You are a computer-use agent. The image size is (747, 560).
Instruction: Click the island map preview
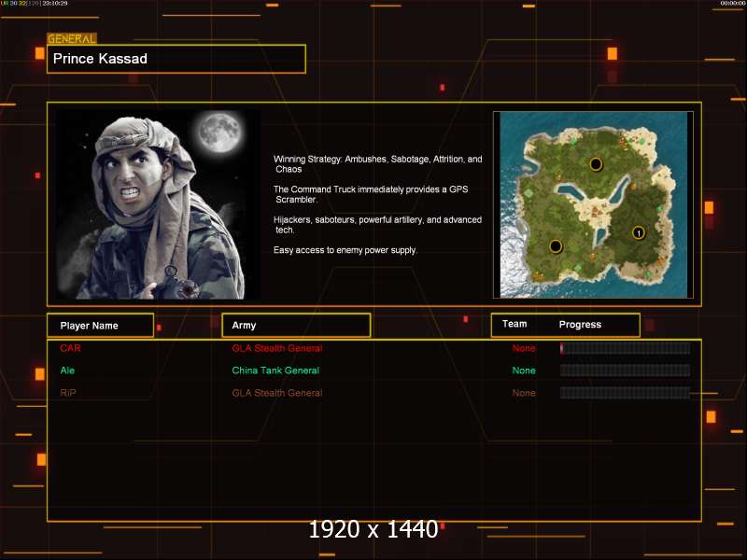593,204
